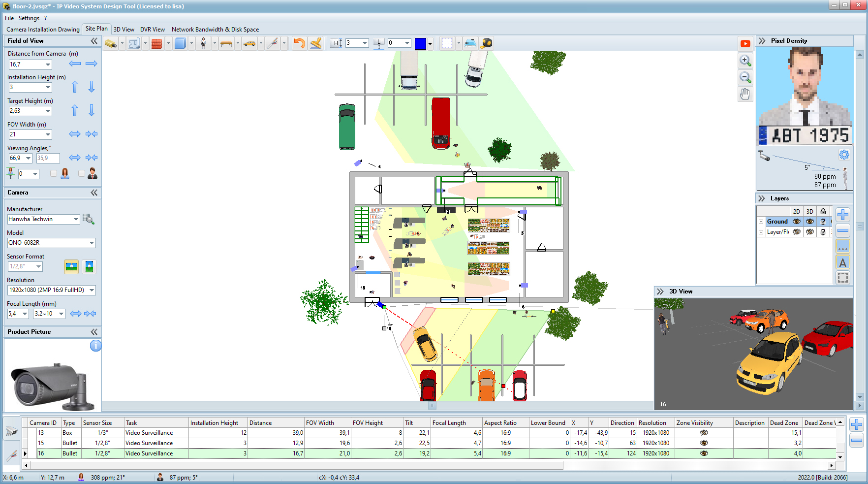Show the Layer/Fl layer in 3D
868x484 pixels.
click(x=809, y=231)
